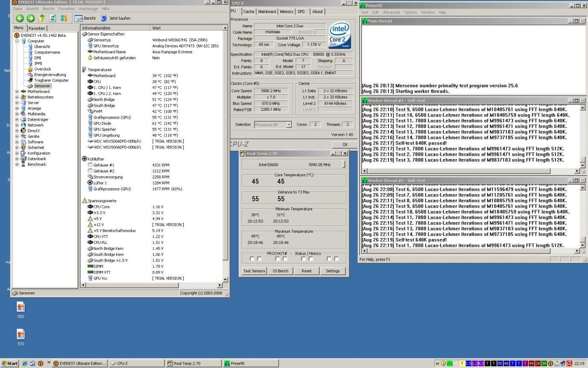This screenshot has width=588, height=368.
Task: Click OK button in CPU-Z
Action: (x=345, y=145)
